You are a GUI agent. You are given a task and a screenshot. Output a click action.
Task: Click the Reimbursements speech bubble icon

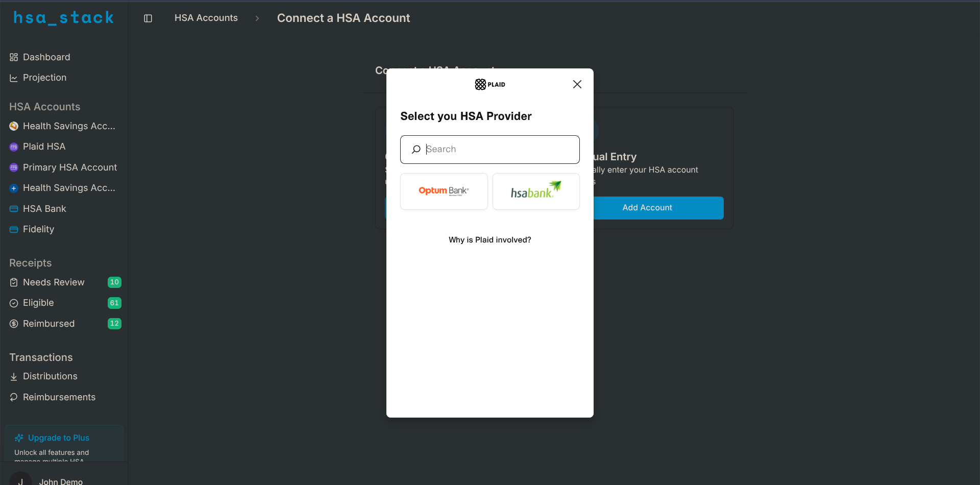pos(14,397)
